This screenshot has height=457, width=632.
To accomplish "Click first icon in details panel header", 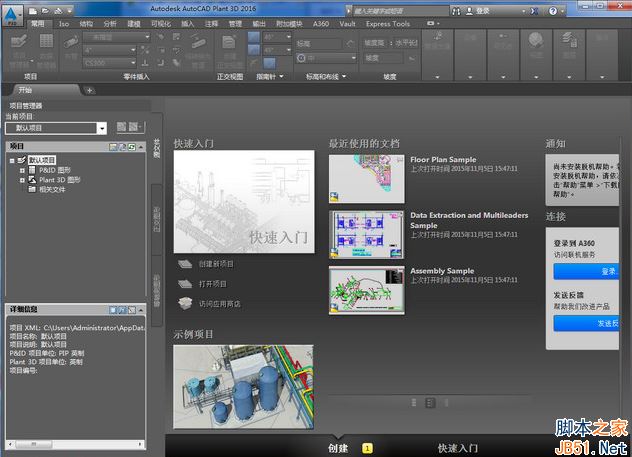I will (x=113, y=310).
